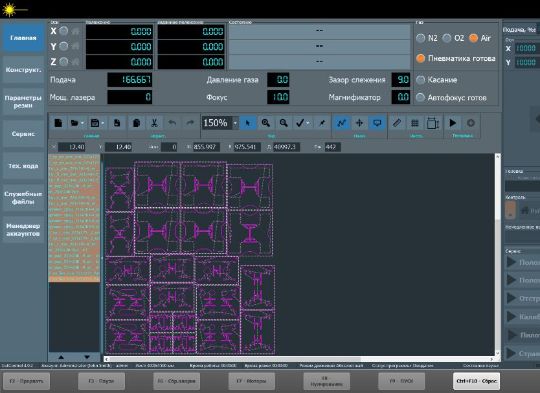Open a file with the folder icon

[74, 123]
